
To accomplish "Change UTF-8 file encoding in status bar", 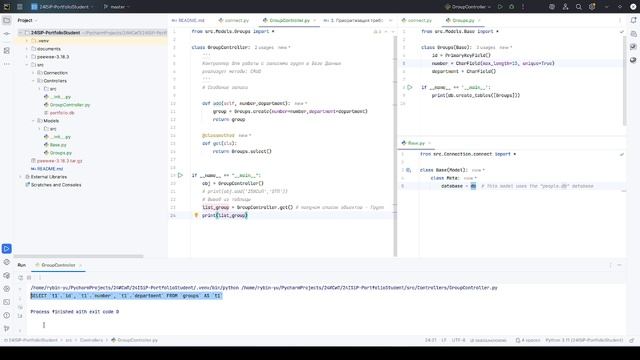I will click(458, 340).
